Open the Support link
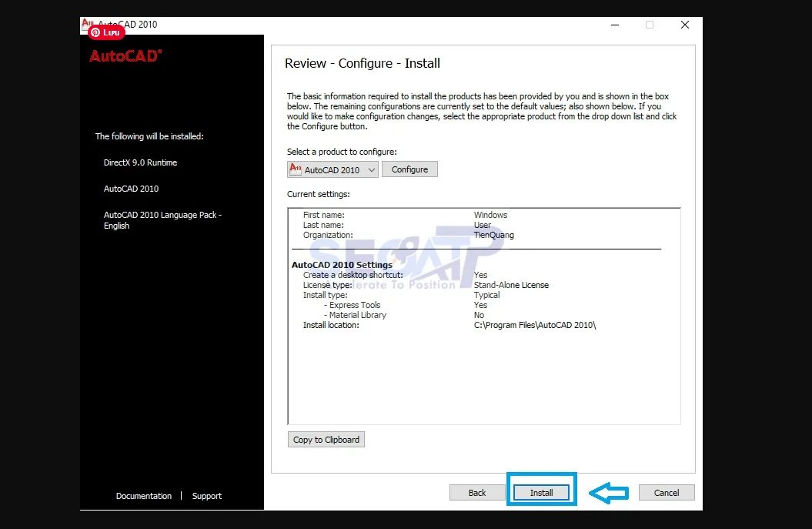The width and height of the screenshot is (812, 529). (x=206, y=496)
